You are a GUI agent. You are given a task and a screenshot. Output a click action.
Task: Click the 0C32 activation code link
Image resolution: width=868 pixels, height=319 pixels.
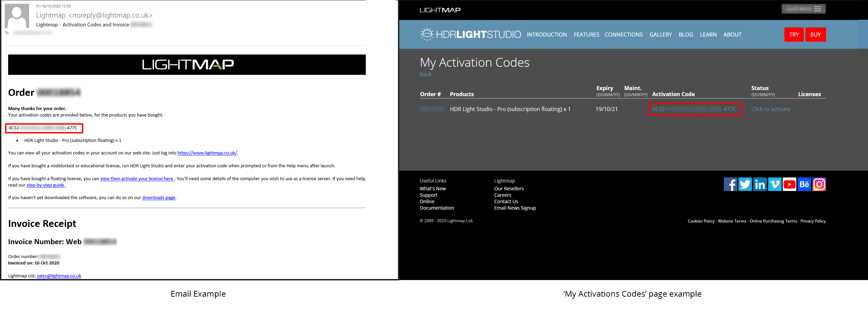[x=694, y=109]
